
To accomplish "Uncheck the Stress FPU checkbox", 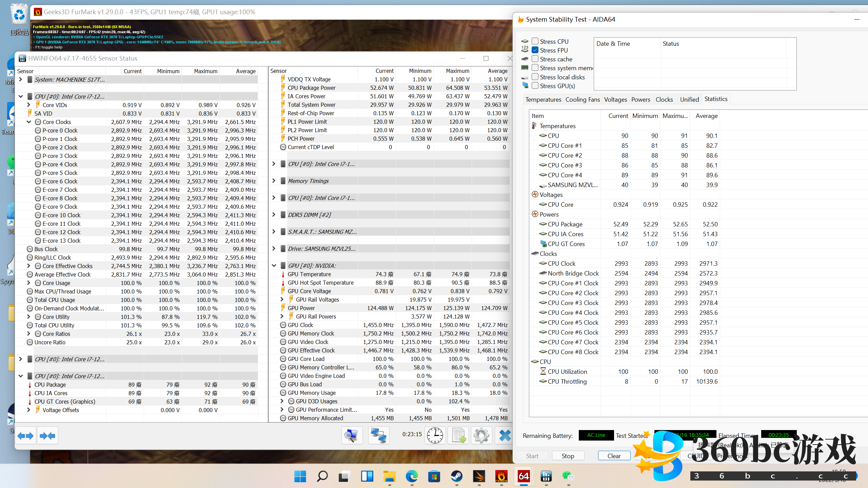I will (x=535, y=50).
